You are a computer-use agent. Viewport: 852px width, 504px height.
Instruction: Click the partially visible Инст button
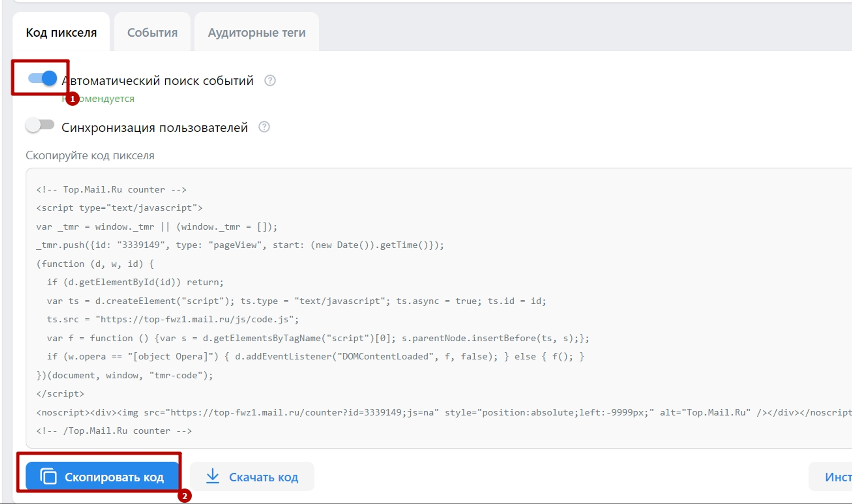click(x=831, y=477)
